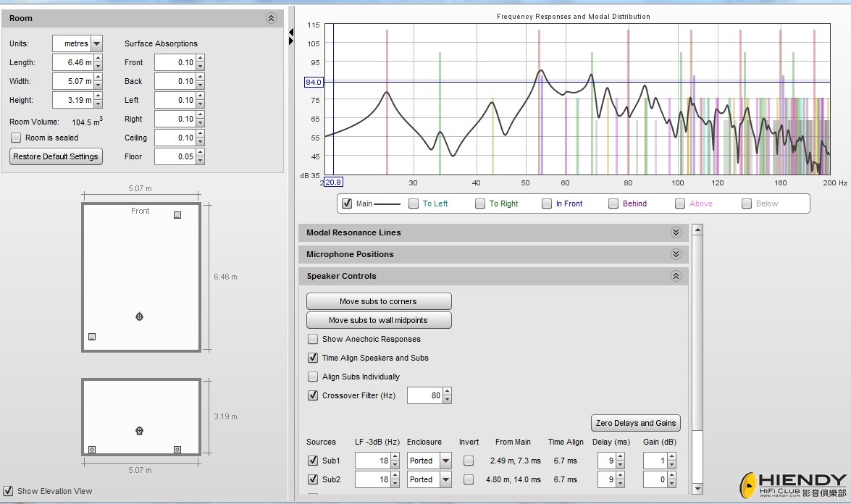The width and height of the screenshot is (851, 504).
Task: Click the left subwoofer in elevation view
Action: pyautogui.click(x=92, y=450)
